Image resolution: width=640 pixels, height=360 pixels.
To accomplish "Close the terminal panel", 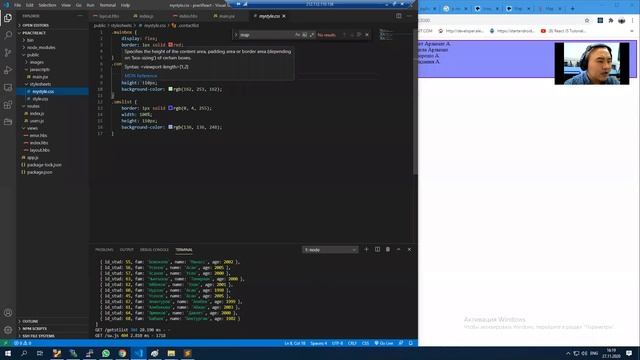I will [x=409, y=249].
